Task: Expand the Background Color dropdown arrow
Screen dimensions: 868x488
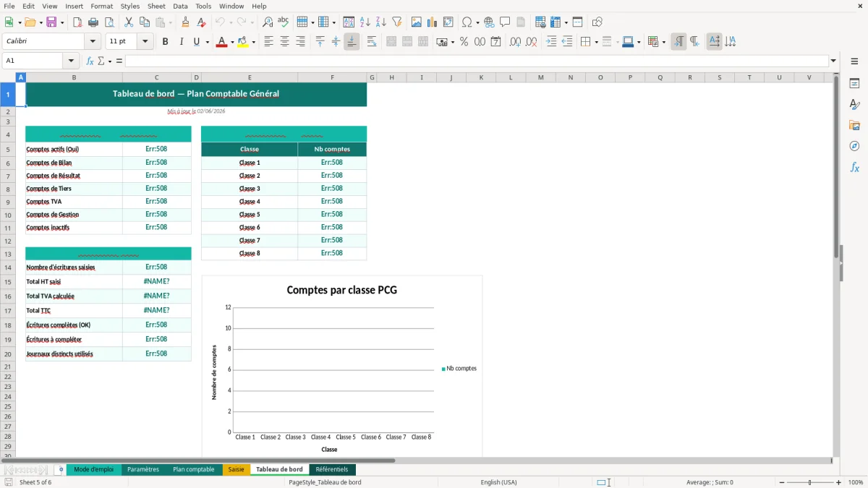Action: tap(254, 42)
